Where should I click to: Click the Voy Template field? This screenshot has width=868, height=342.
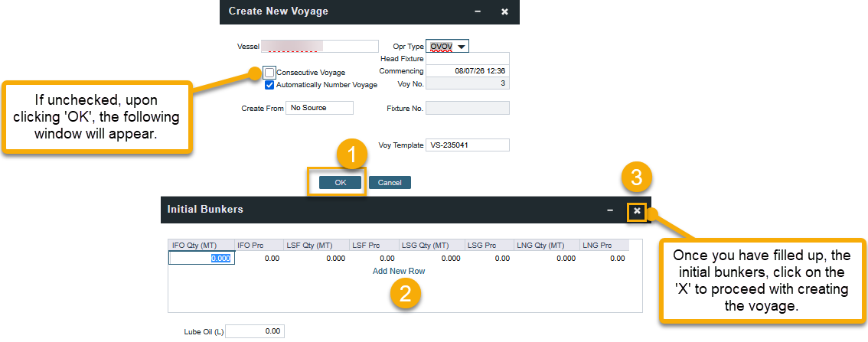468,145
